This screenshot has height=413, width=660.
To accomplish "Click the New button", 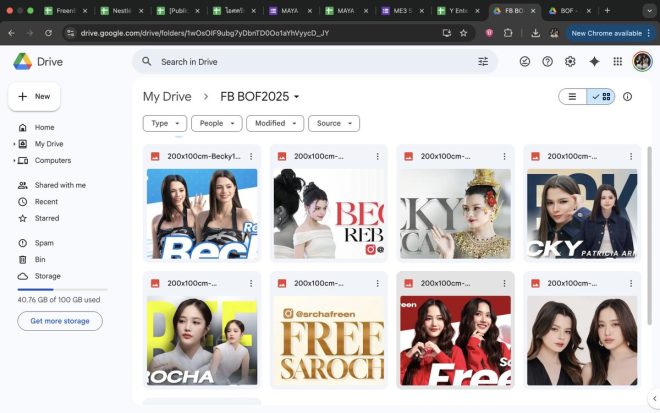I will click(x=34, y=97).
